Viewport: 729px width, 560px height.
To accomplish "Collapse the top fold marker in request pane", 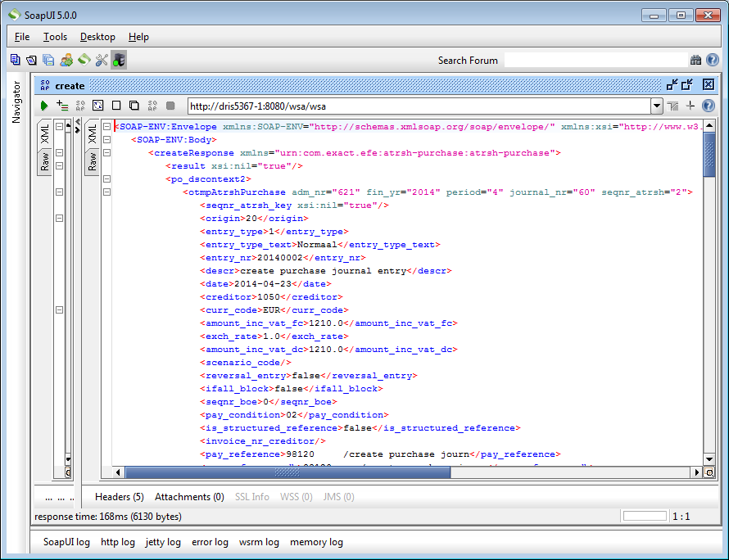I will pos(60,126).
